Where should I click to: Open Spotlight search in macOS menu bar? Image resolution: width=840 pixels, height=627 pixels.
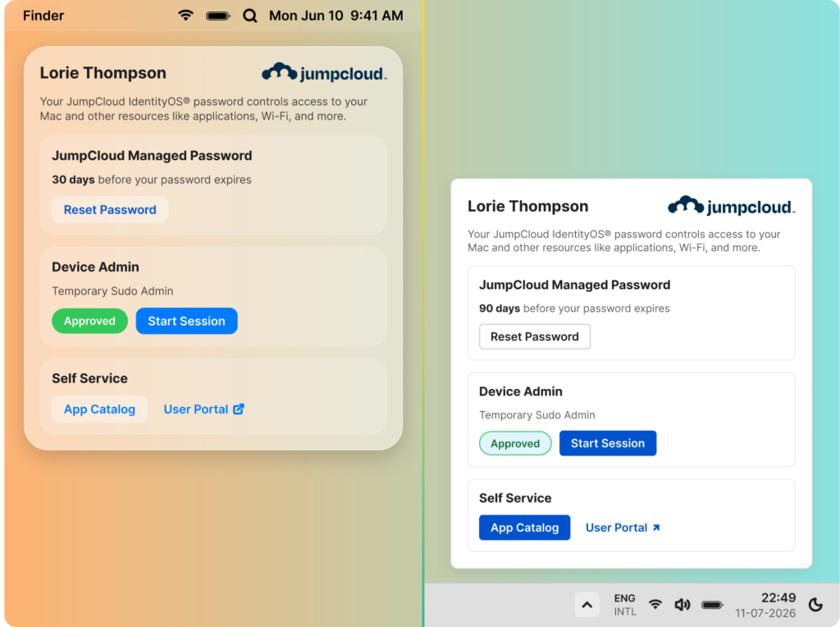[x=249, y=16]
